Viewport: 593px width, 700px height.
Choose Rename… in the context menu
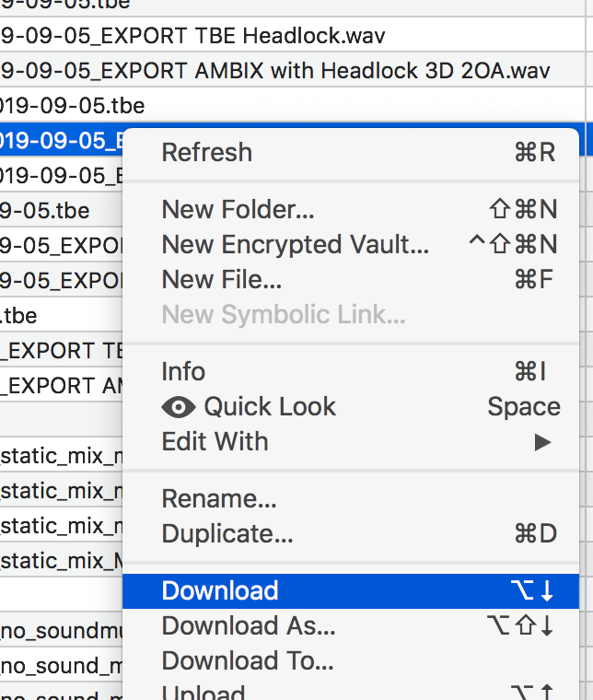pos(218,499)
